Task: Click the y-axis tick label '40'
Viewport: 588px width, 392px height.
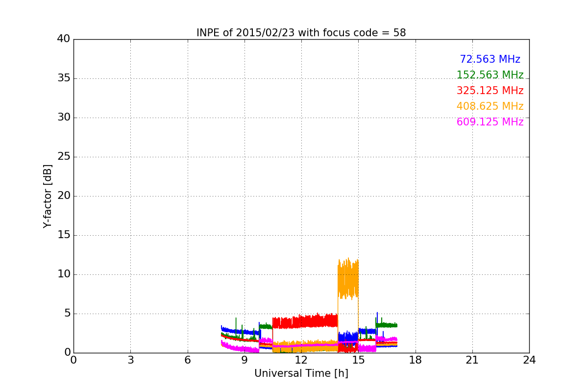Action: (63, 39)
